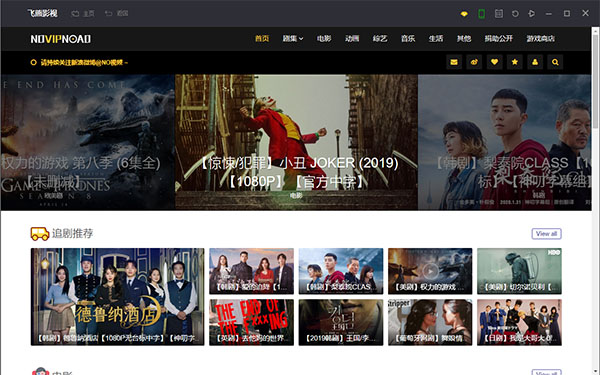The image size is (600, 375).
Task: Open the 【葡萄牙剧】 Stripper thumbnail
Action: [430, 323]
